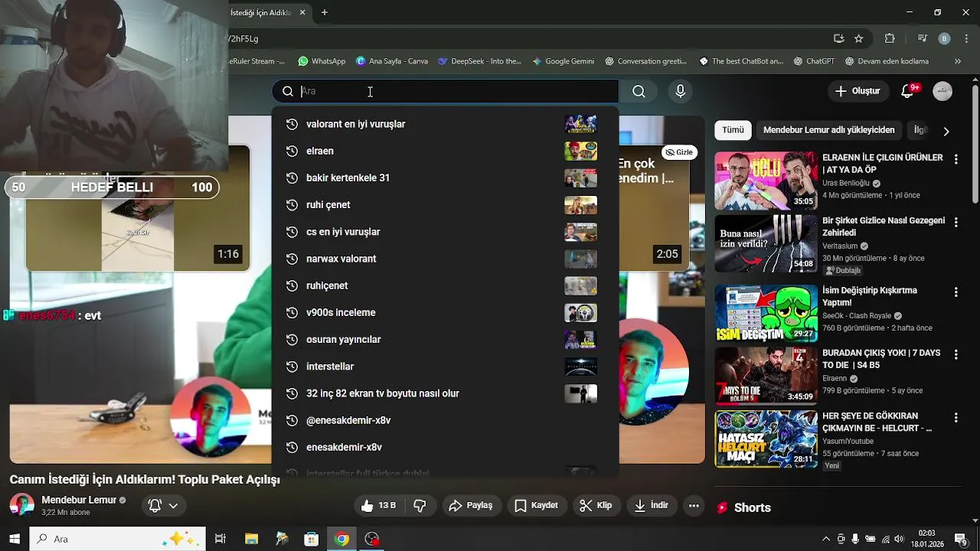The height and width of the screenshot is (551, 980).
Task: Save video with Kaydet button
Action: pos(536,505)
